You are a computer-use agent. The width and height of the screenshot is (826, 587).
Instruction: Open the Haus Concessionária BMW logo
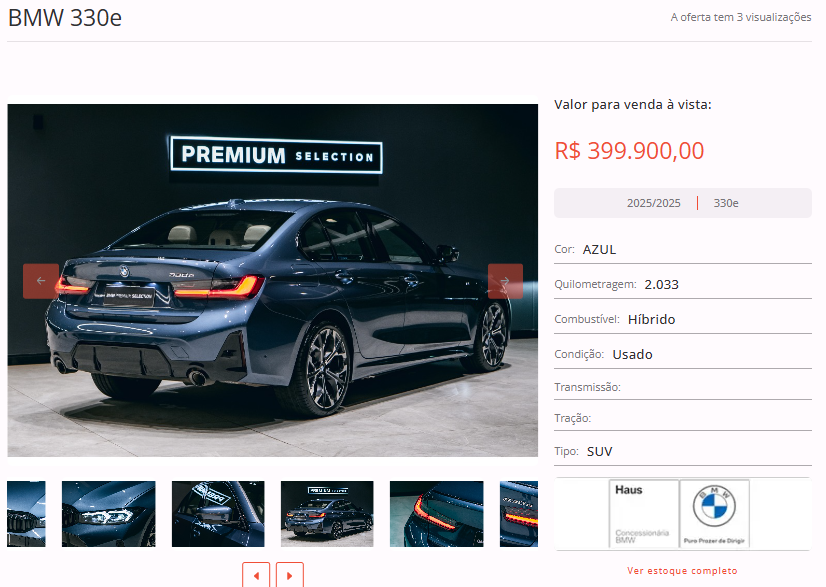644,513
